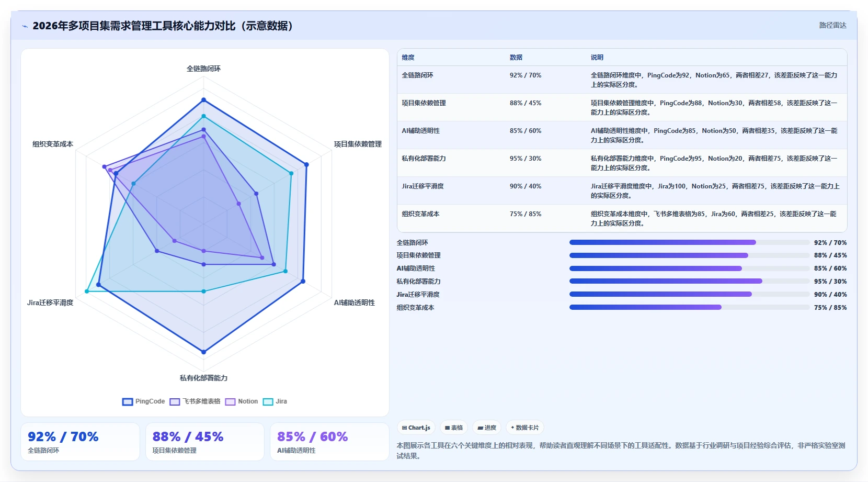
Task: Click the 说明 column header
Action: coord(597,58)
